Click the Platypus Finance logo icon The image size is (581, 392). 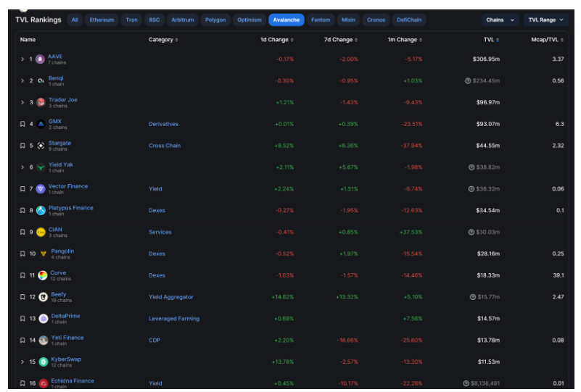point(41,211)
